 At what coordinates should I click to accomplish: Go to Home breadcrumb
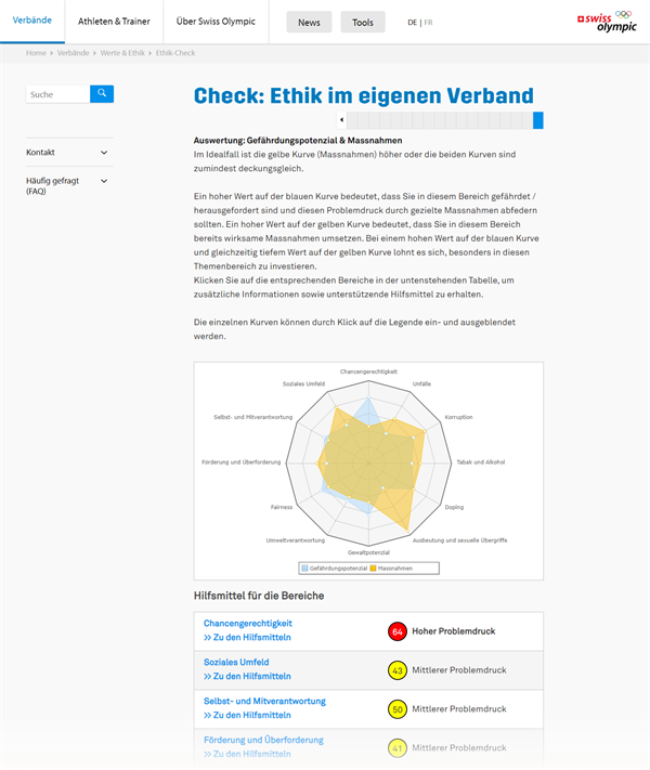36,53
